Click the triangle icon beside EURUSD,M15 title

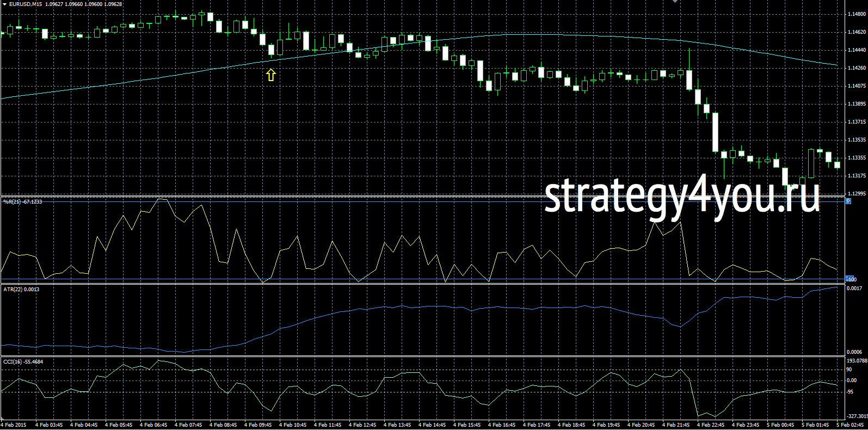coord(4,4)
